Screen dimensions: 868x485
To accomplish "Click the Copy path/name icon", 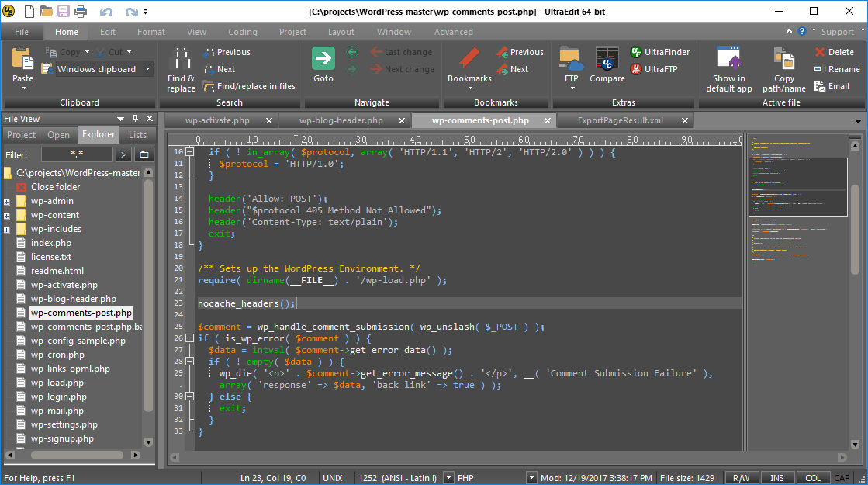I will (x=783, y=59).
